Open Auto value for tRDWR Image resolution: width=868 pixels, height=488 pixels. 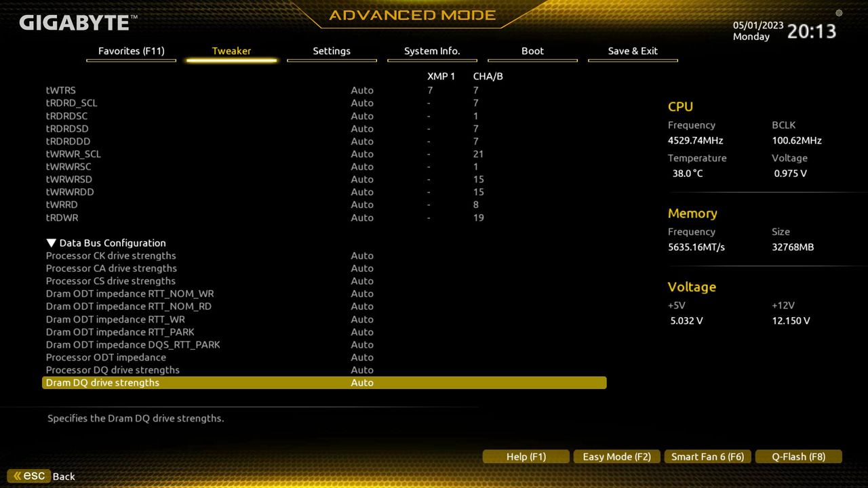(362, 218)
